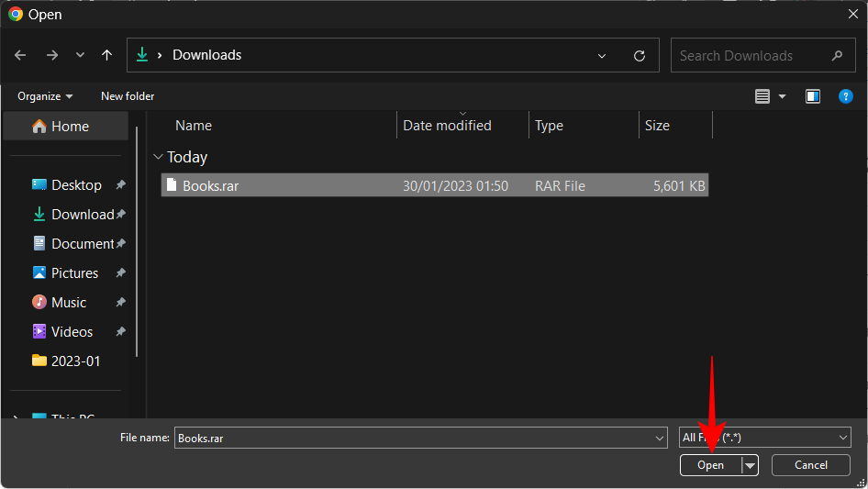Toggle the preview pane icon
The width and height of the screenshot is (868, 489).
813,96
